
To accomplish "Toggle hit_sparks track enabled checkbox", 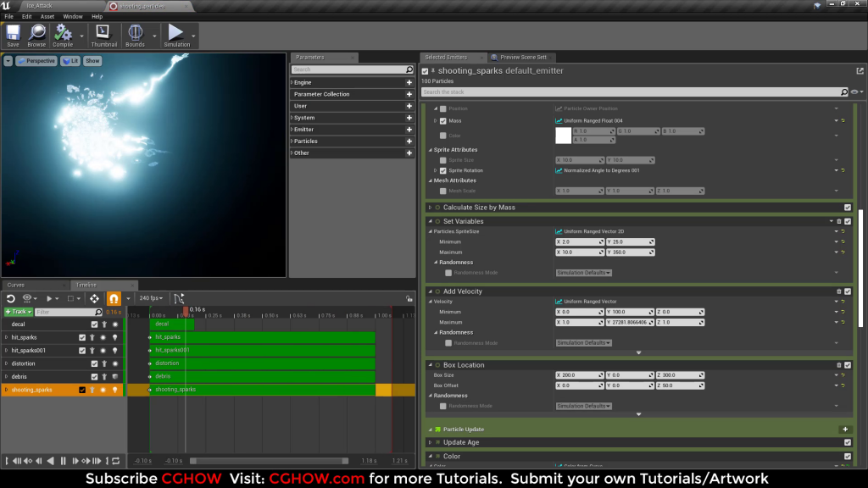I will coord(82,337).
